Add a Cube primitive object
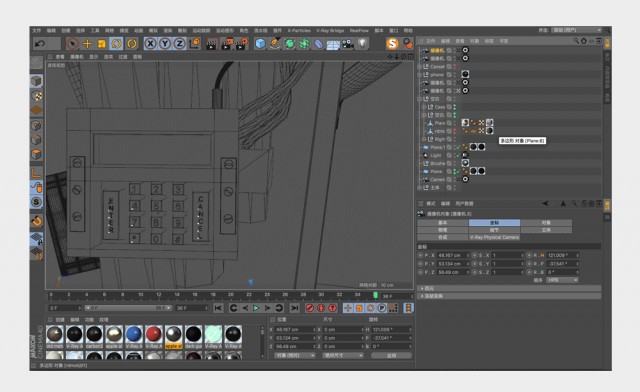 [260, 43]
